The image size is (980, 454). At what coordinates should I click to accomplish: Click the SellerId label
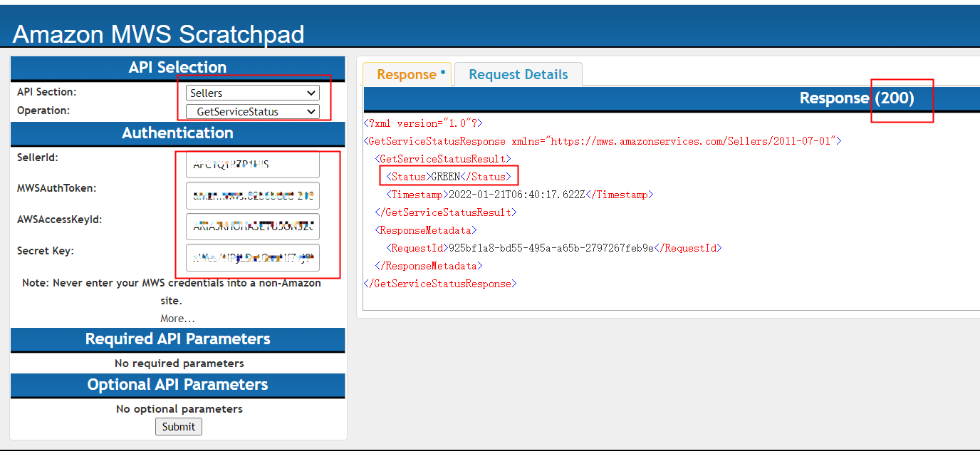coord(38,157)
